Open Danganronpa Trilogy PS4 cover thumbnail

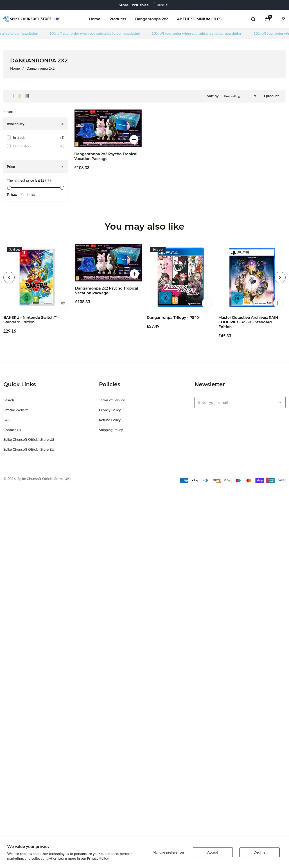pyautogui.click(x=180, y=277)
